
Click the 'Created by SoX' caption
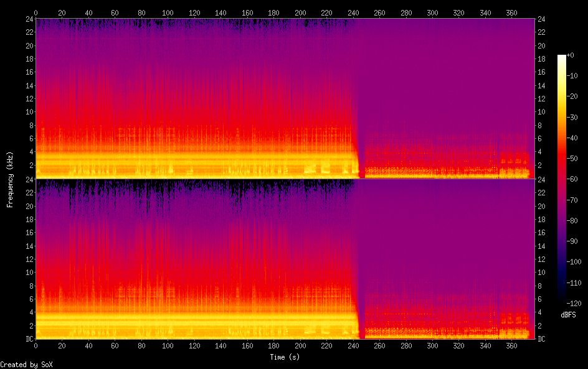[x=26, y=365]
